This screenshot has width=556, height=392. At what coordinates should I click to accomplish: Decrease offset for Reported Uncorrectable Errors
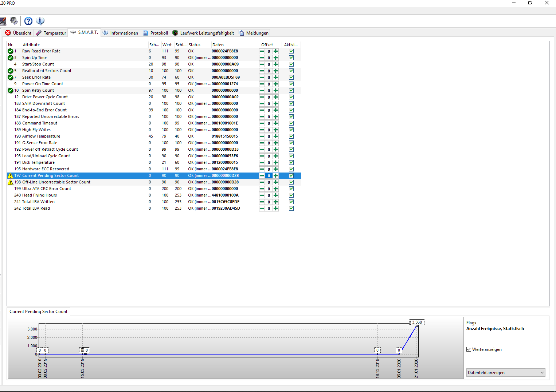click(262, 117)
